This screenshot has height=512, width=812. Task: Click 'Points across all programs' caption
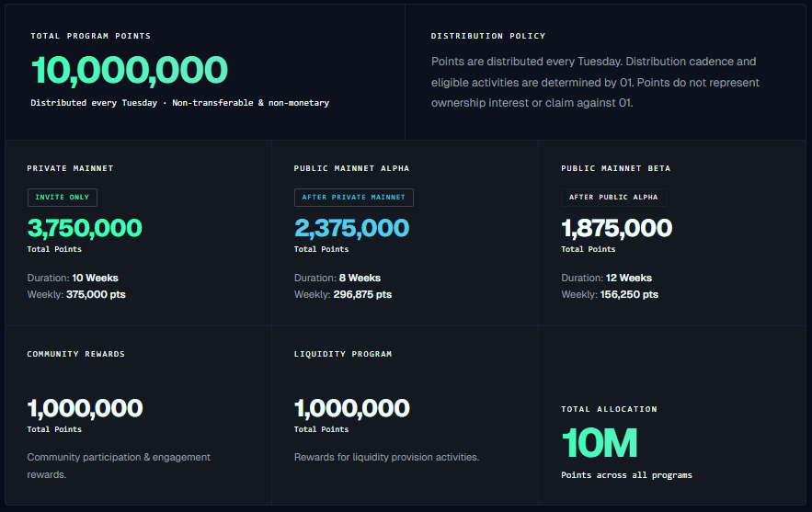[626, 475]
